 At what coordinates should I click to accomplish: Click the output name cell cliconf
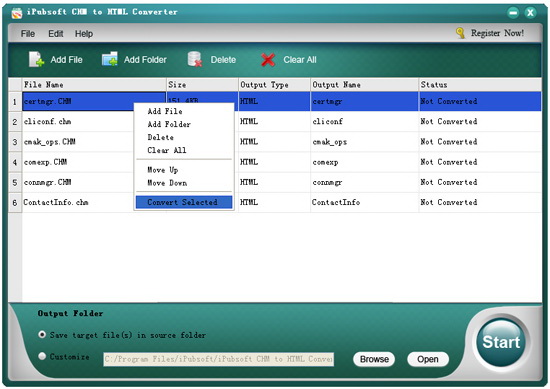click(x=364, y=121)
